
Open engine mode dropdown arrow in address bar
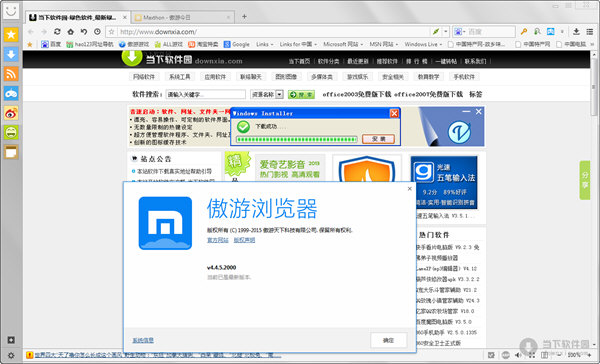446,32
